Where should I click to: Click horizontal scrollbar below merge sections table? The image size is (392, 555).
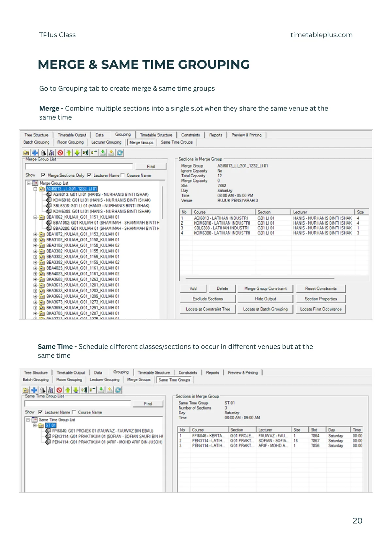(260, 278)
